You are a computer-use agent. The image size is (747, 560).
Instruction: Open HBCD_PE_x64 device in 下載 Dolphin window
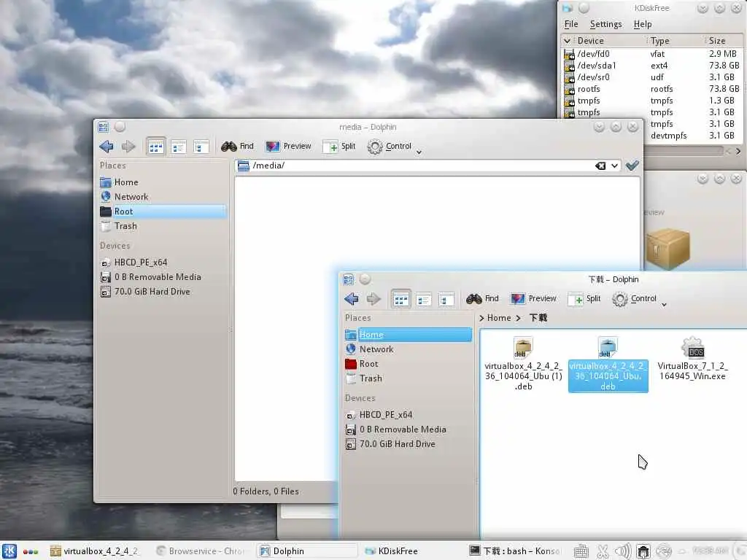tap(408, 415)
